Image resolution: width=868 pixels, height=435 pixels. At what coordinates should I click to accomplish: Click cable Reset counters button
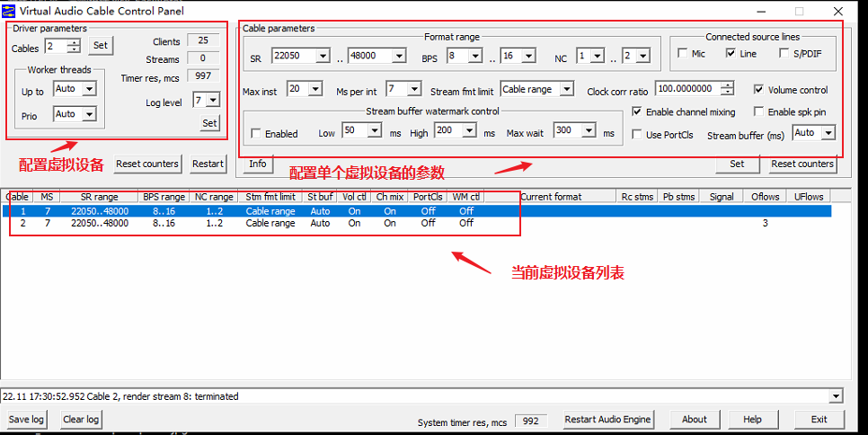(802, 164)
